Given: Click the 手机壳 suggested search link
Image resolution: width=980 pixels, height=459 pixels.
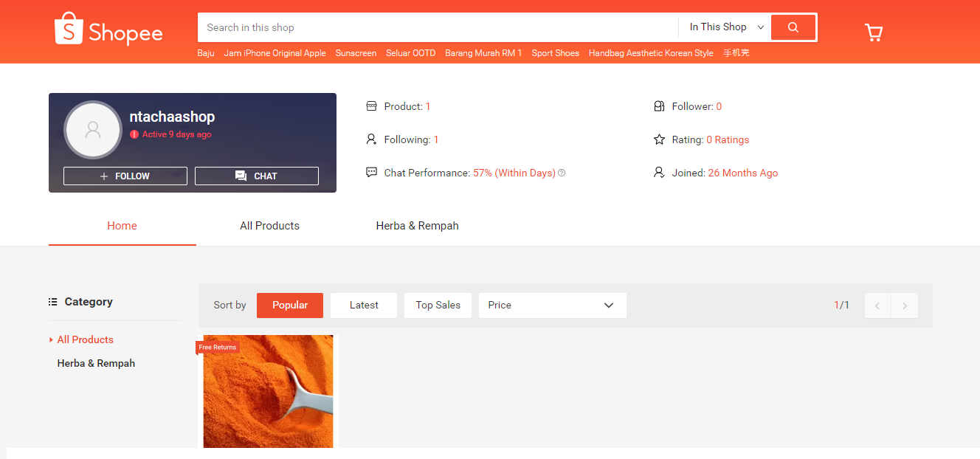Looking at the screenshot, I should click(736, 53).
